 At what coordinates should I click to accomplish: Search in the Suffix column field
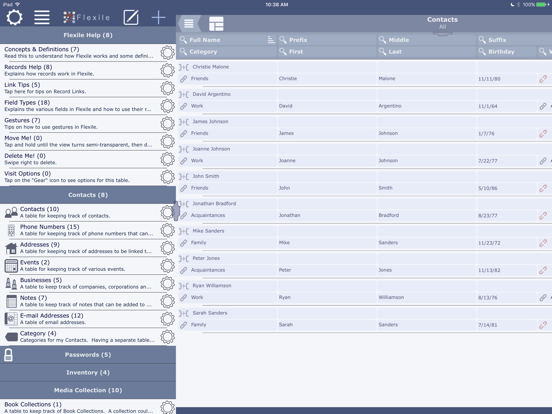point(514,40)
